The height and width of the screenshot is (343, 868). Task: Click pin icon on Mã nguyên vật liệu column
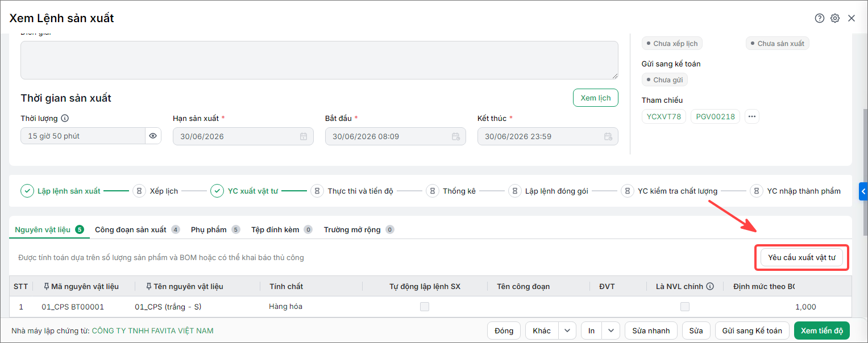click(x=46, y=286)
